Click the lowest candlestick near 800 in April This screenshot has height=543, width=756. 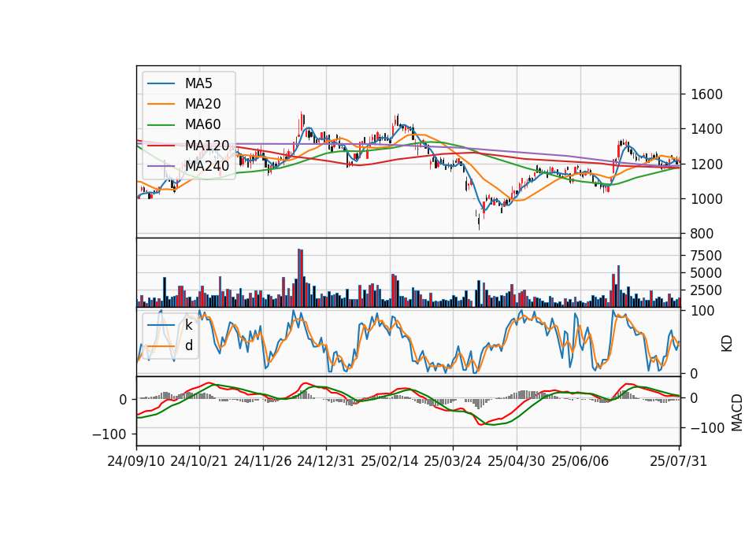[x=479, y=221]
